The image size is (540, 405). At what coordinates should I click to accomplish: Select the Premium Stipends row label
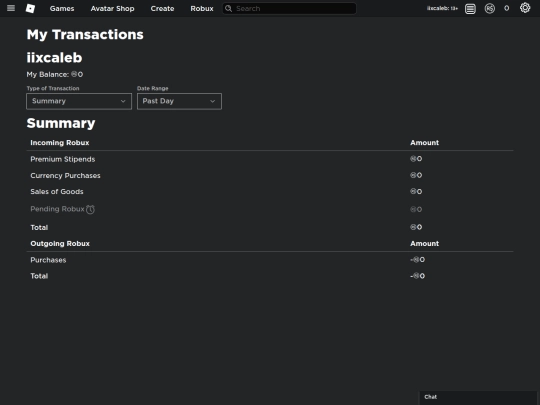[x=63, y=159]
